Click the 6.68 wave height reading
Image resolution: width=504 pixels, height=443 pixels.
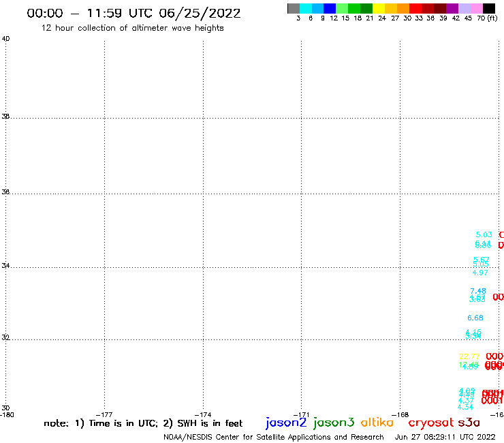(475, 318)
